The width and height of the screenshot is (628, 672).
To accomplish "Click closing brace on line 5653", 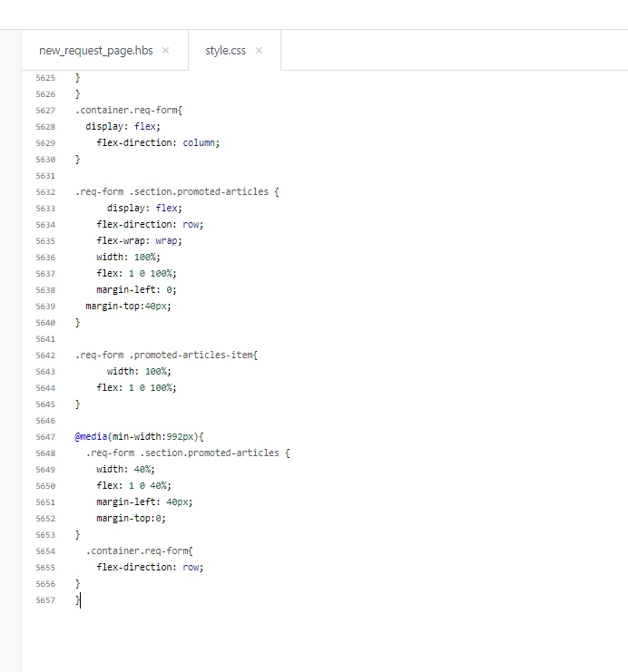I will click(x=78, y=534).
